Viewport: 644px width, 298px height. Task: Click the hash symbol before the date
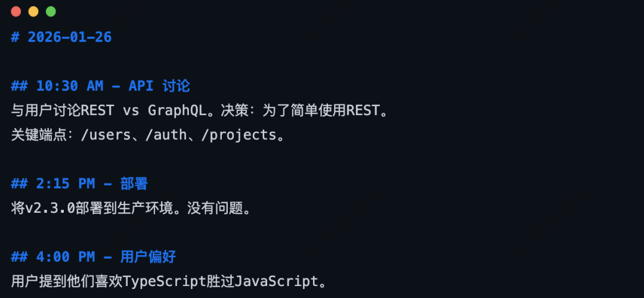click(x=15, y=38)
